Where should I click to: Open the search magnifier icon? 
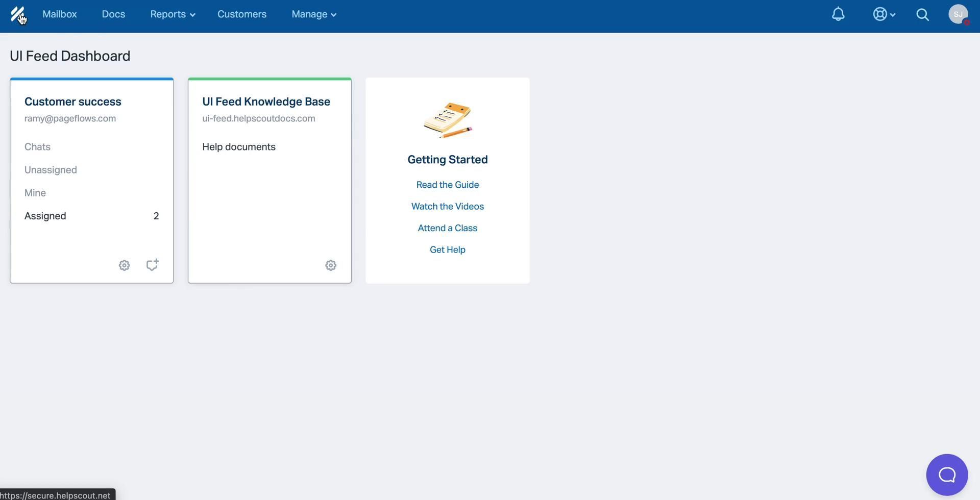[922, 14]
